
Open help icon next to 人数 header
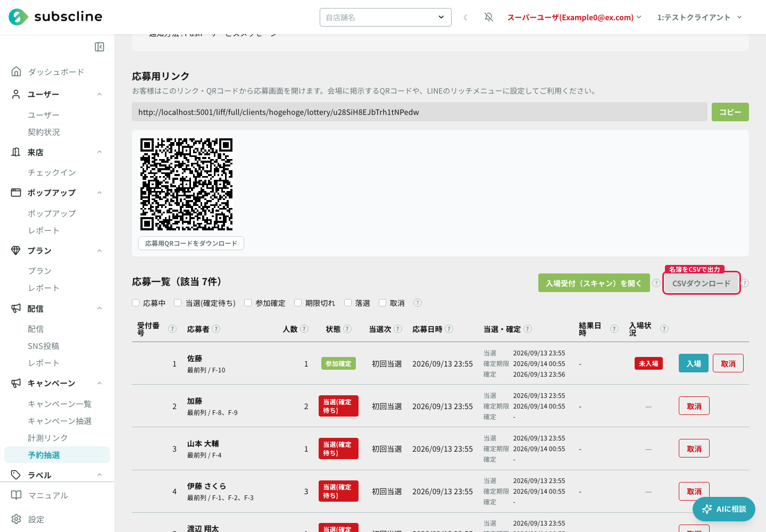304,329
